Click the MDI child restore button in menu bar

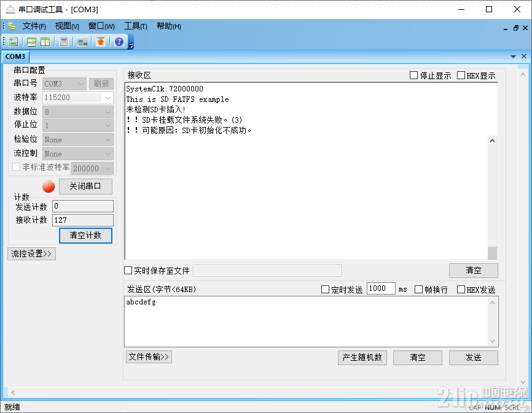[515, 28]
